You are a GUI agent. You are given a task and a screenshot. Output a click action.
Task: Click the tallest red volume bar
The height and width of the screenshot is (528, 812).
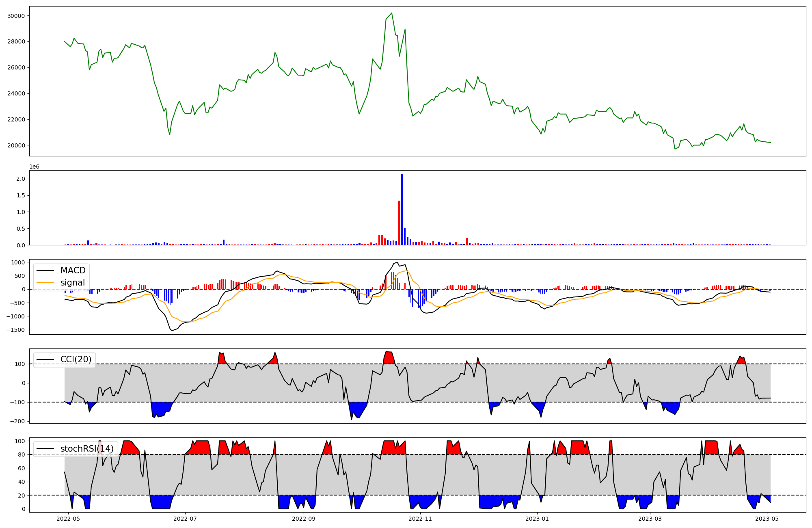tap(399, 223)
